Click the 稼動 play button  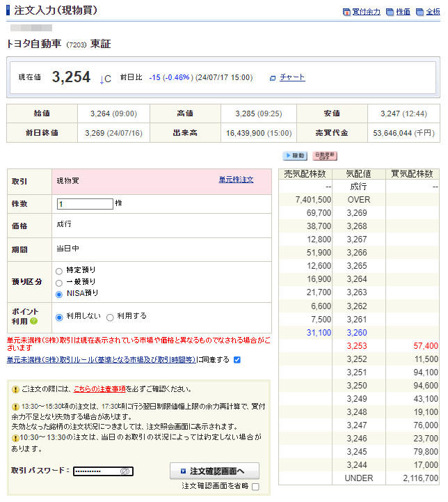tap(295, 156)
